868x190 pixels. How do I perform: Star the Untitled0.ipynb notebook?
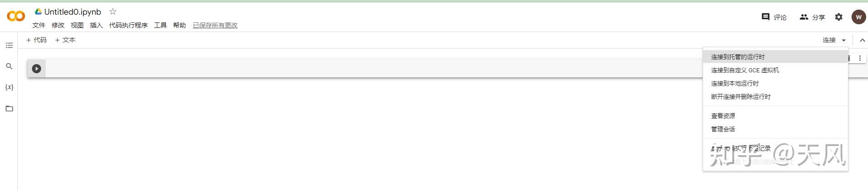[113, 12]
